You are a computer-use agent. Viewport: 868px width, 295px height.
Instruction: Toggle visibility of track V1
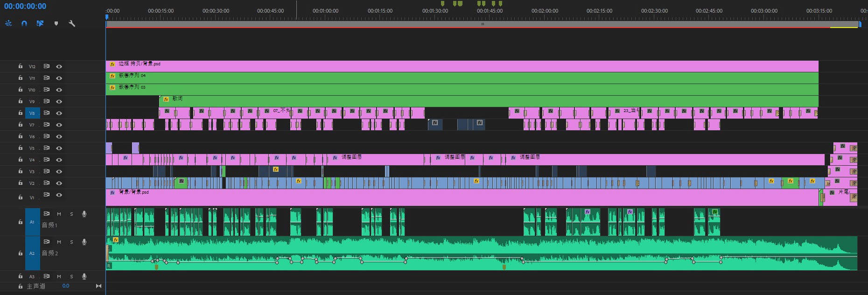pos(59,195)
